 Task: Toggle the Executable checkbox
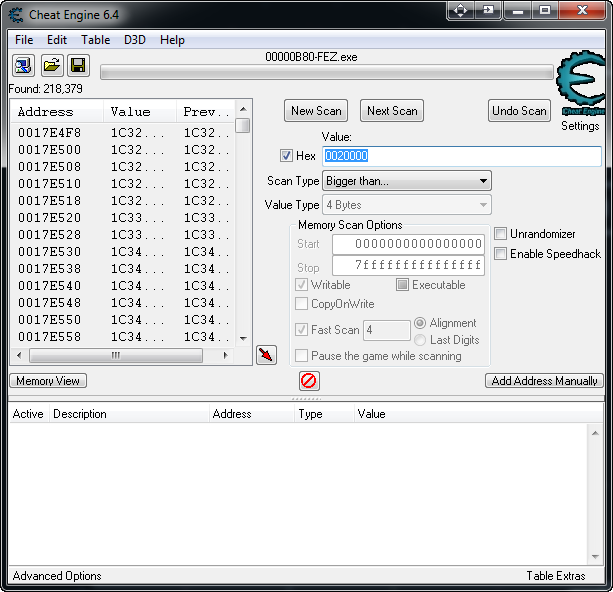(x=402, y=284)
